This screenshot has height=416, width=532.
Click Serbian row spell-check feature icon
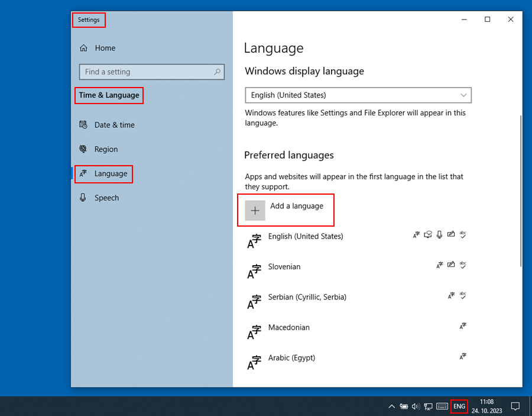463,295
